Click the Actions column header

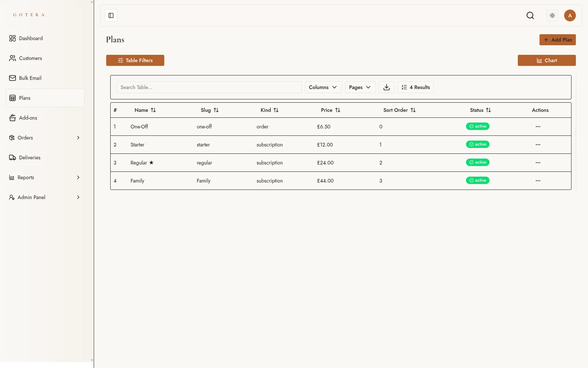(540, 110)
